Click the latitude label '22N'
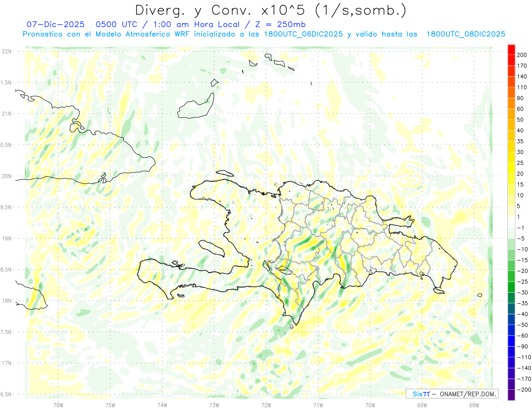The height and width of the screenshot is (411, 532). (x=6, y=51)
